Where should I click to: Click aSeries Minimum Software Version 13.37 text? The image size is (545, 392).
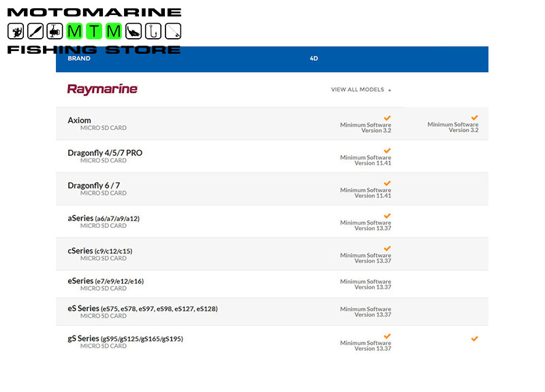[366, 225]
